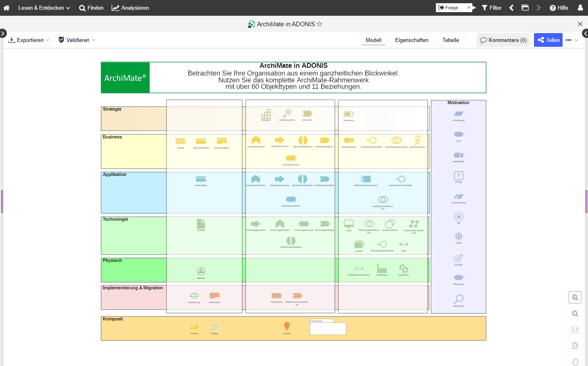The image size is (588, 366).
Task: Click the Analysieren chart icon
Action: click(x=115, y=8)
